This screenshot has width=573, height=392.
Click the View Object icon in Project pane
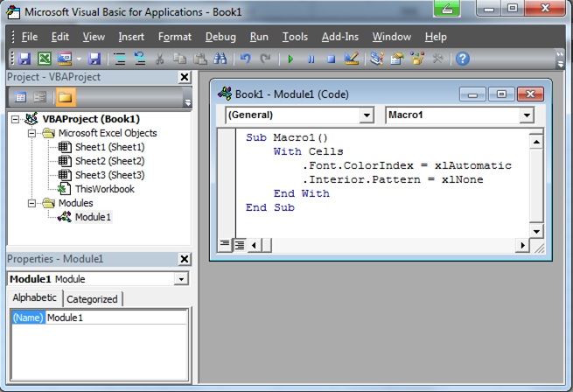(x=40, y=97)
